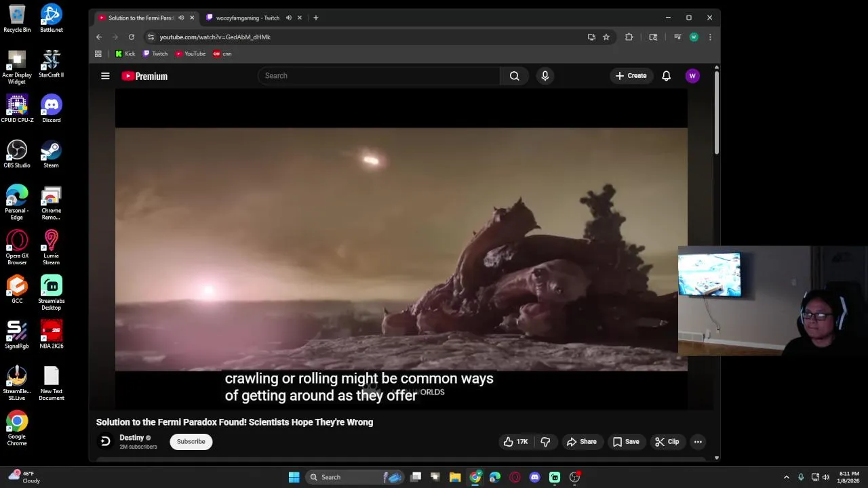Mute the Solution to the Fermi Paradox tab
This screenshot has height=488, width=868.
[x=181, y=18]
